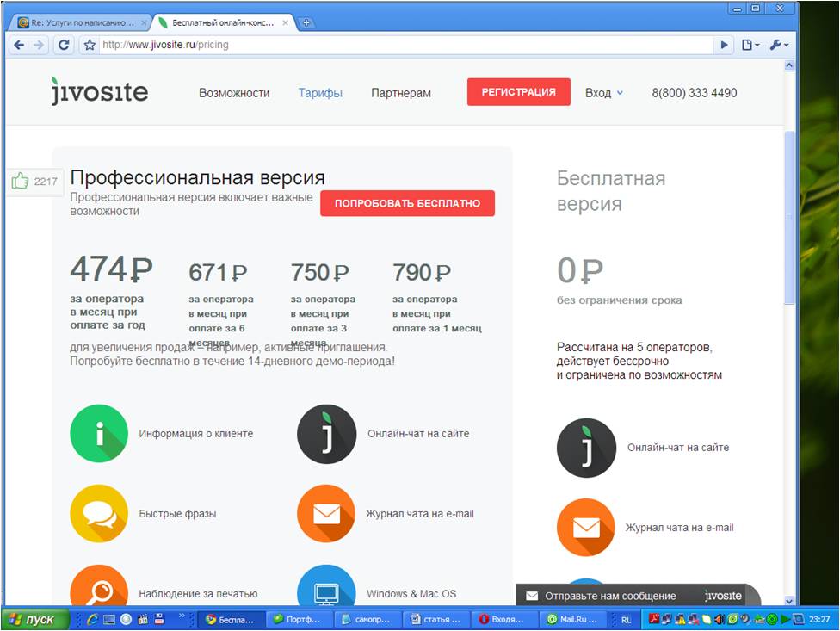Expand the Вход dropdown
This screenshot has width=840, height=631.
pos(604,93)
